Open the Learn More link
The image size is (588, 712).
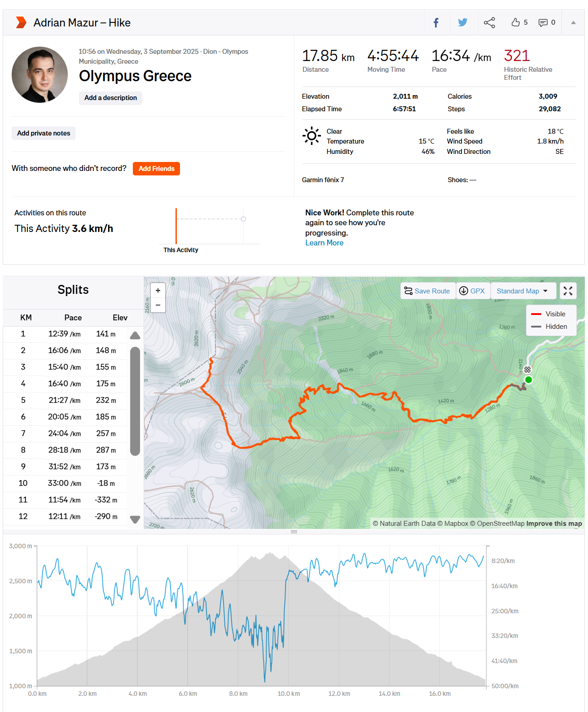324,243
